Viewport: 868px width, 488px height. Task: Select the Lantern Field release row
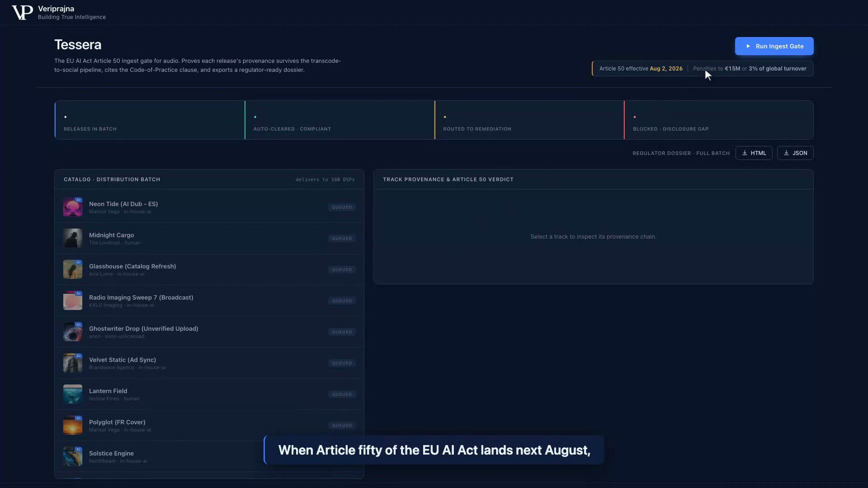pos(209,394)
